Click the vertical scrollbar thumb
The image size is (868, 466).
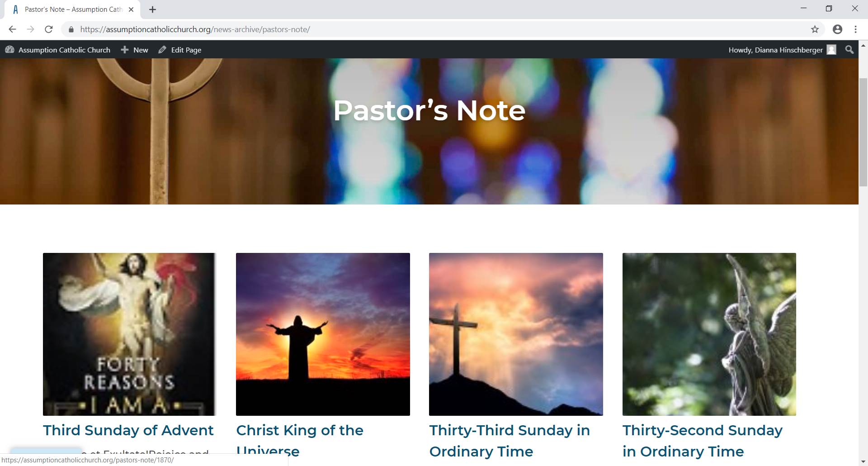[x=863, y=131]
